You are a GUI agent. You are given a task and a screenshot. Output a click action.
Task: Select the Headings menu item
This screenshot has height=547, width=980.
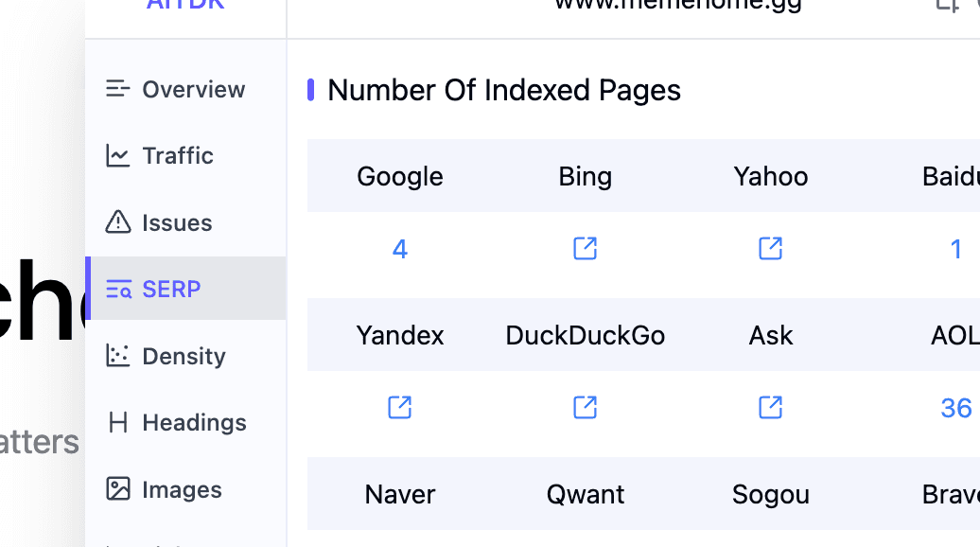click(185, 423)
